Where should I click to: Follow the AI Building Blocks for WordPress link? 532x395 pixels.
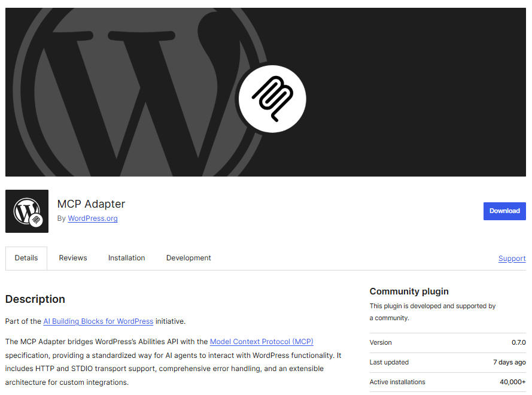(x=98, y=321)
